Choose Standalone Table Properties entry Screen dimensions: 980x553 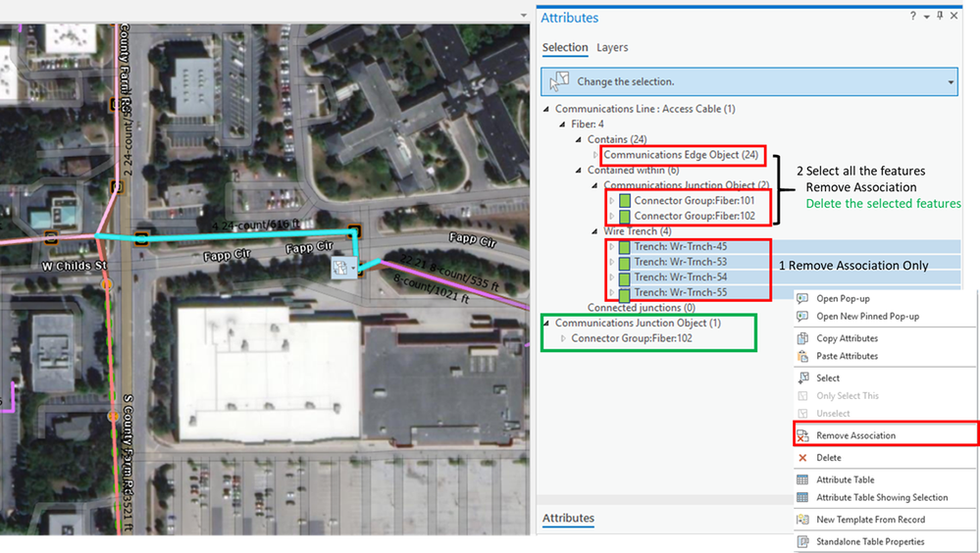pyautogui.click(x=885, y=542)
